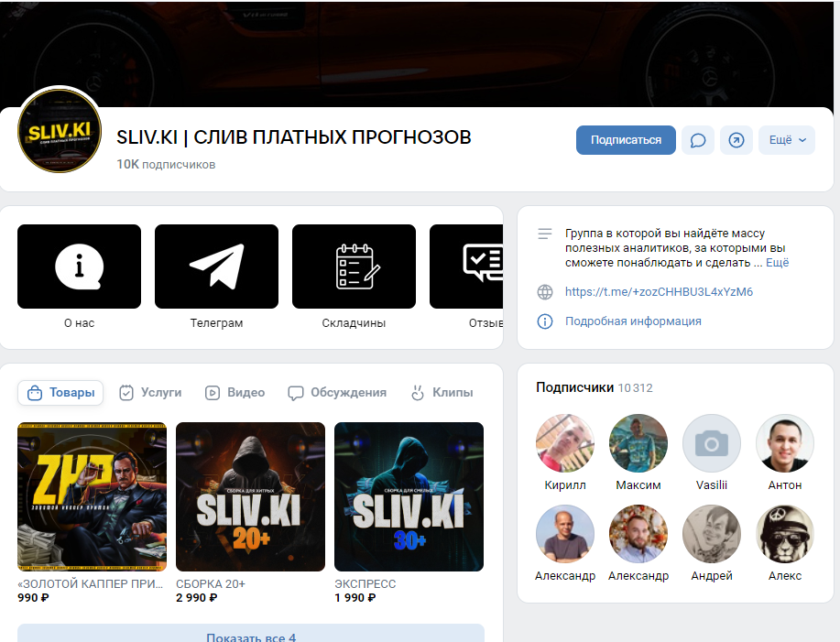Click the Телеграм label
The image size is (840, 642).
coord(216,323)
